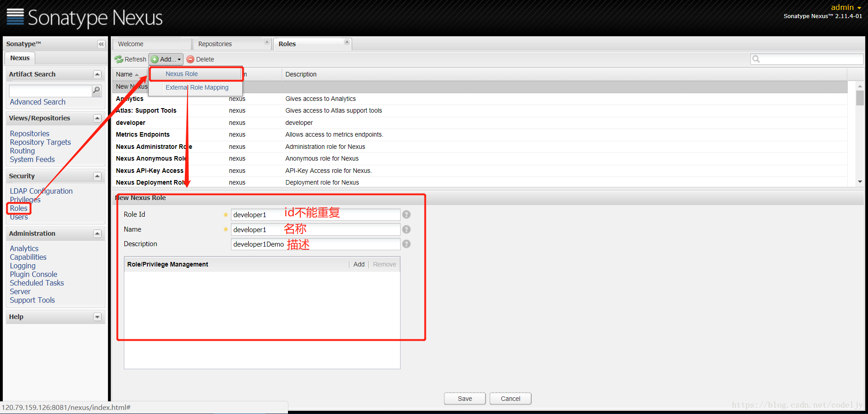
Task: Close the Repositories tab
Action: pos(267,42)
